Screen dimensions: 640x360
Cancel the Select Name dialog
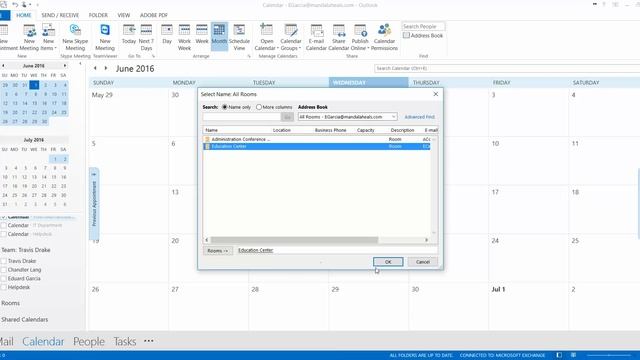pyautogui.click(x=423, y=262)
